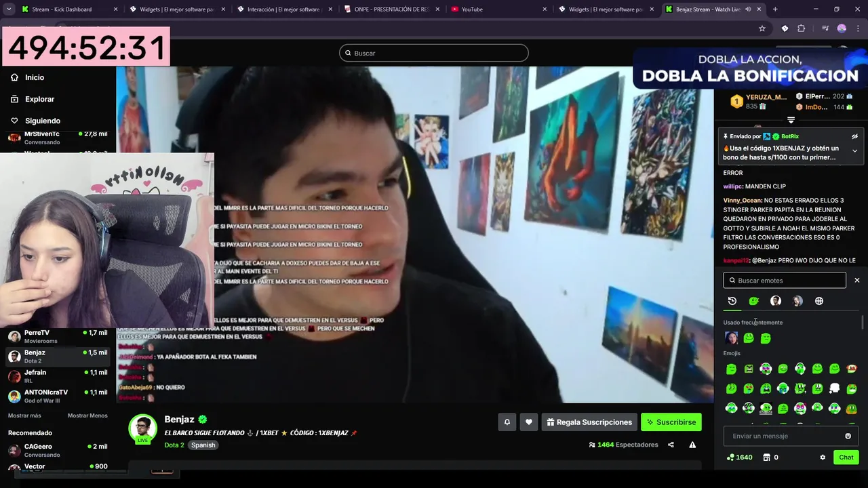Open the global emotes globe tab
The image size is (868, 488).
coord(819,301)
